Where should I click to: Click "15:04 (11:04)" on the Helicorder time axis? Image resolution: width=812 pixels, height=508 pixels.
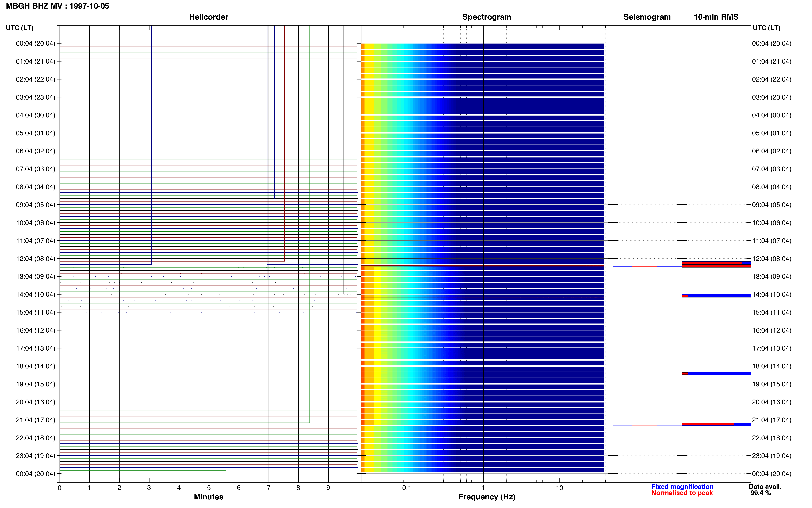[36, 313]
